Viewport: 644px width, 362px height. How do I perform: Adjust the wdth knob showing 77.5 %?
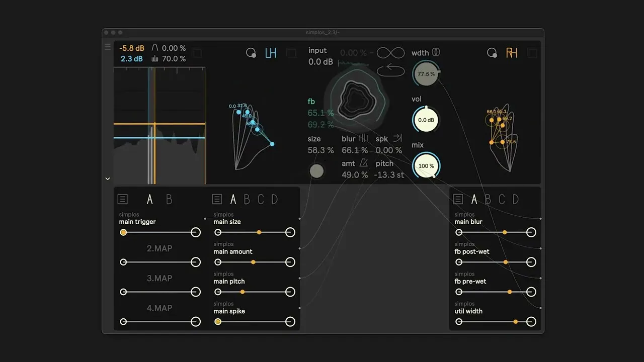click(x=426, y=74)
